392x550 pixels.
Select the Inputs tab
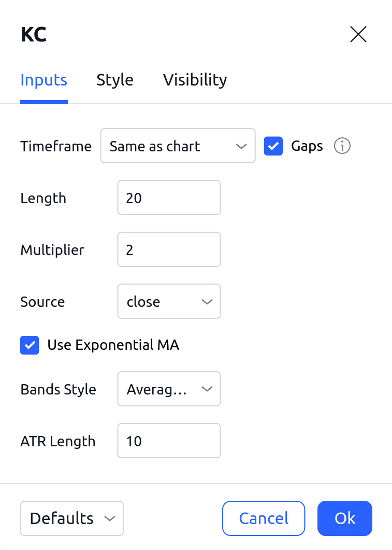click(x=44, y=80)
